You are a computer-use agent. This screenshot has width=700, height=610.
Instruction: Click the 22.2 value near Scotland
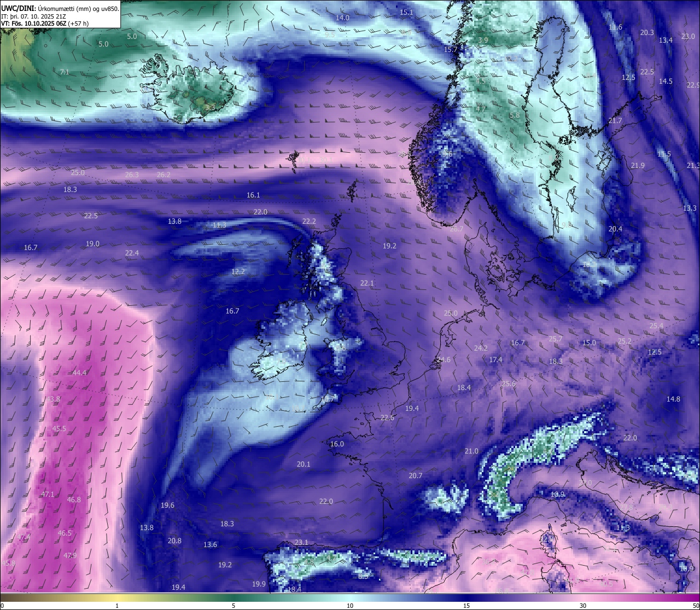pos(309,221)
